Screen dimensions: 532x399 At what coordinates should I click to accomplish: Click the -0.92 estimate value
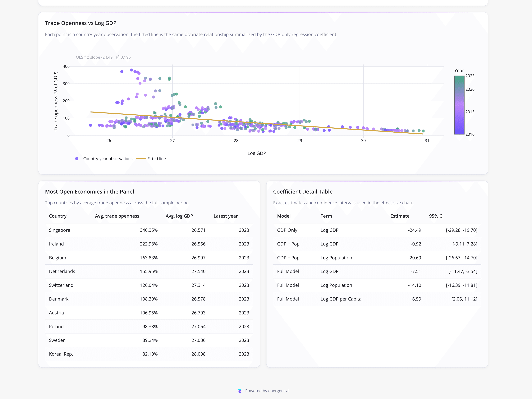416,244
